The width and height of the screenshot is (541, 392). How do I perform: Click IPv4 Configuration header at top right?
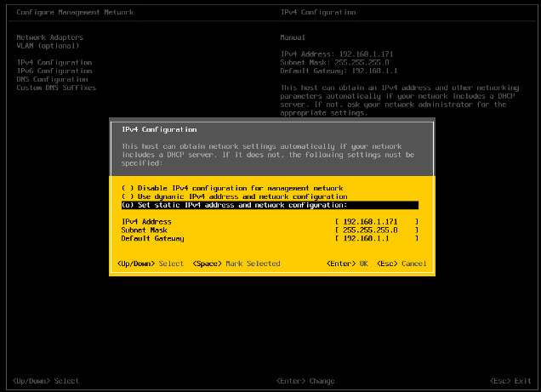[x=318, y=13]
